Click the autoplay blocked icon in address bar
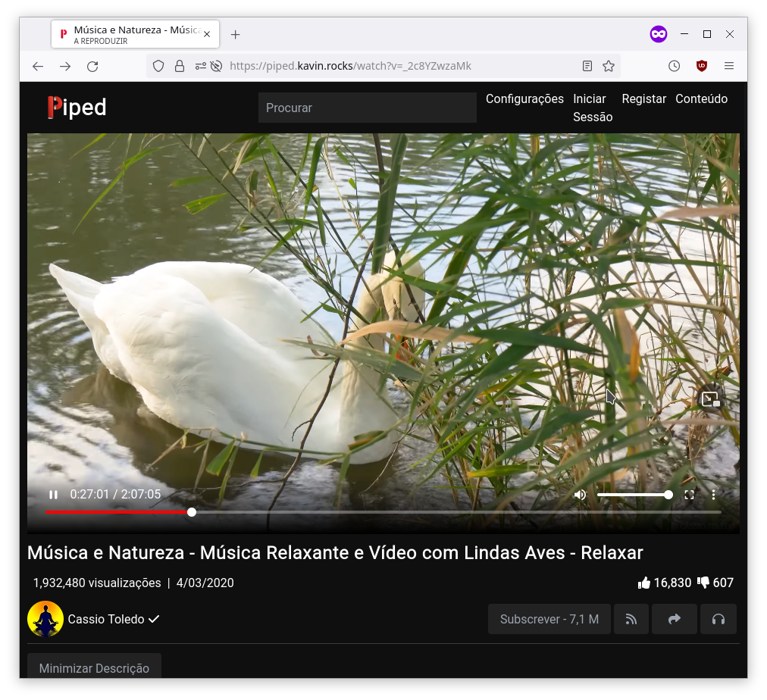Screen dimensions: 767x700 216,66
